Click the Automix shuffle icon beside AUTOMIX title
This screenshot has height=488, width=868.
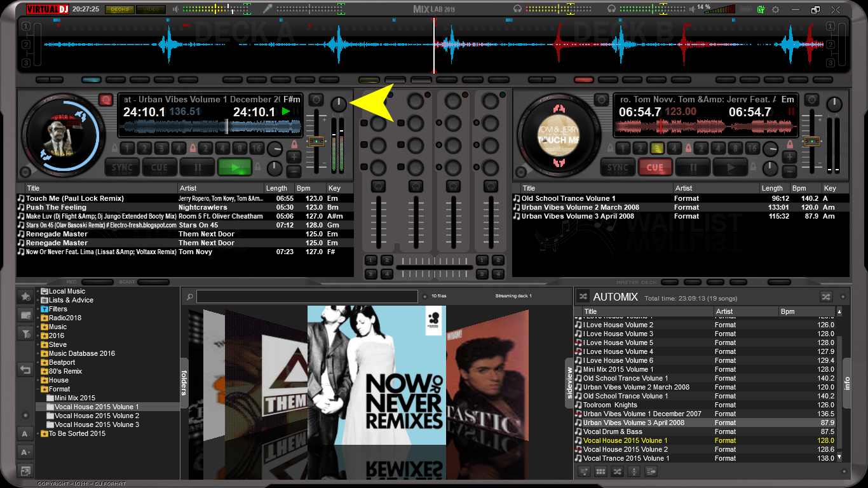click(583, 297)
